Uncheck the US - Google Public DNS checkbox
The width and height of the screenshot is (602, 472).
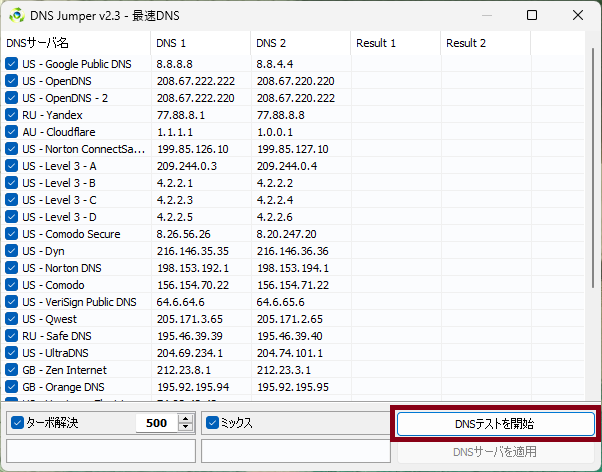click(x=12, y=64)
